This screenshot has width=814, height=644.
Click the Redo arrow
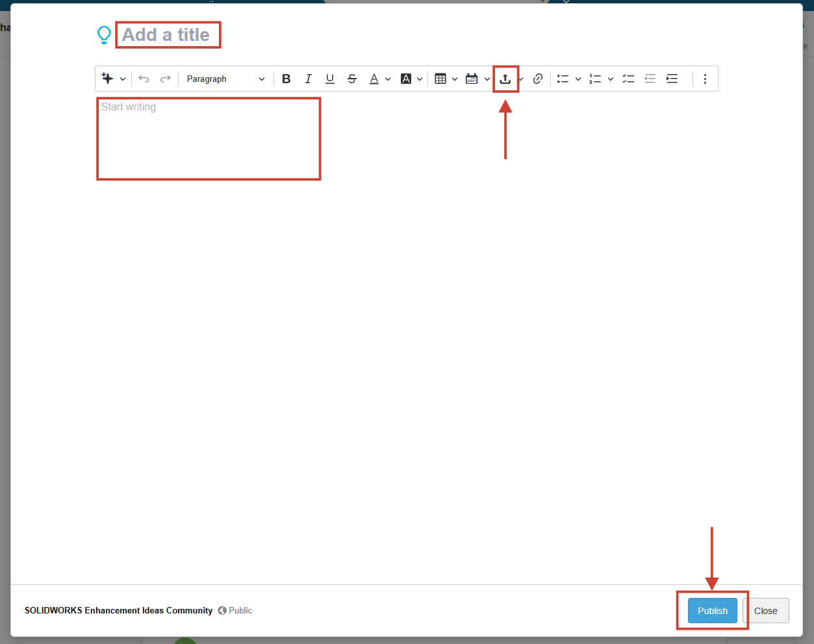(166, 79)
